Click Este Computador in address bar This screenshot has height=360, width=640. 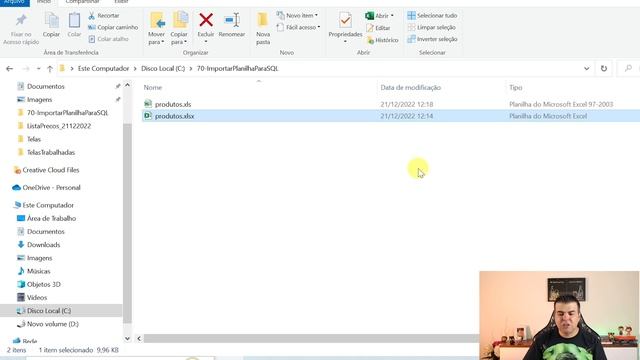point(103,69)
